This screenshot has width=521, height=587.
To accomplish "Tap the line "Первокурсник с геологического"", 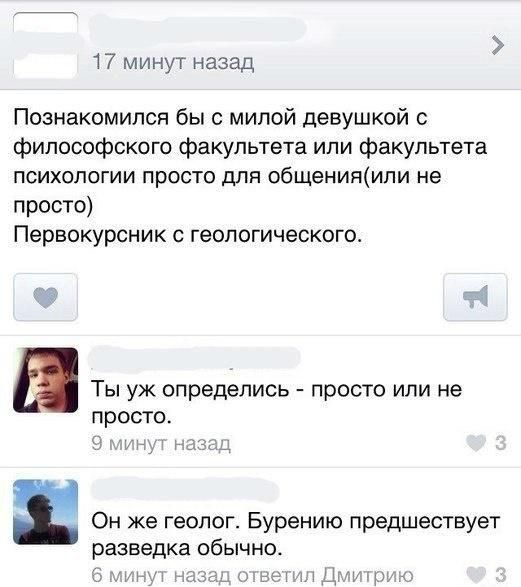I will tap(188, 235).
